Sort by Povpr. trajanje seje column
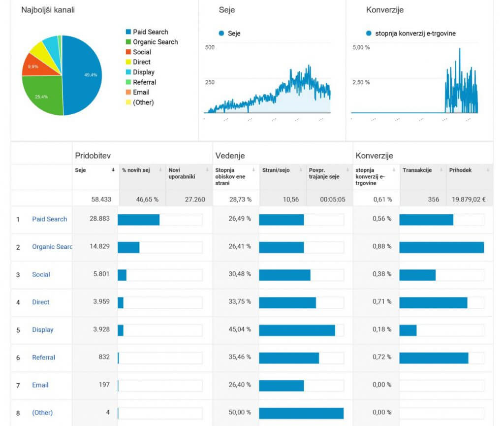Image resolution: width=504 pixels, height=426 pixels. [324, 173]
